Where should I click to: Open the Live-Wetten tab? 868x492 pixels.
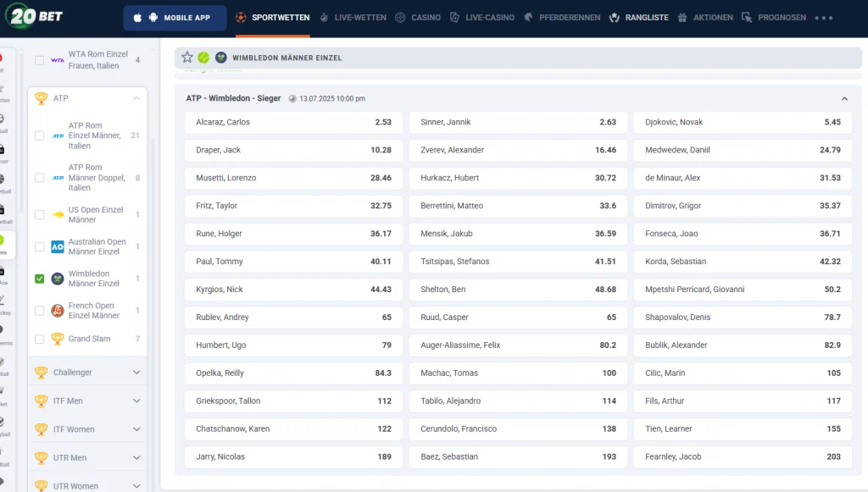353,18
